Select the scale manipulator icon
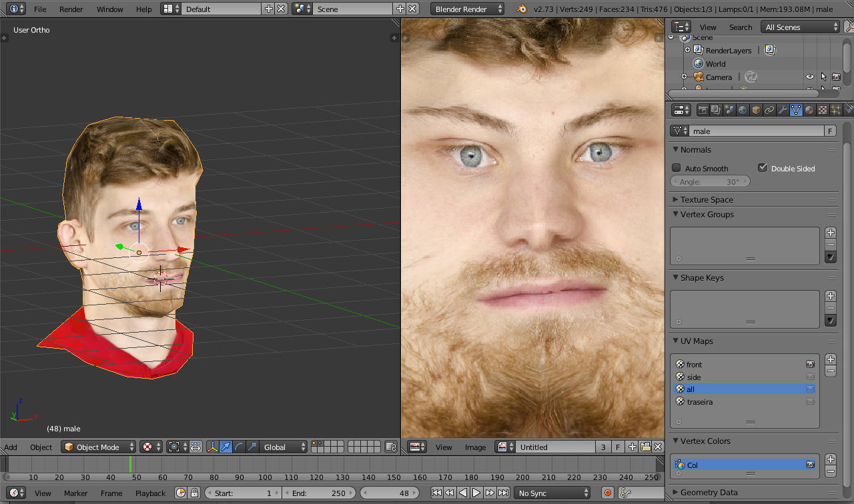This screenshot has width=854, height=504. (252, 447)
